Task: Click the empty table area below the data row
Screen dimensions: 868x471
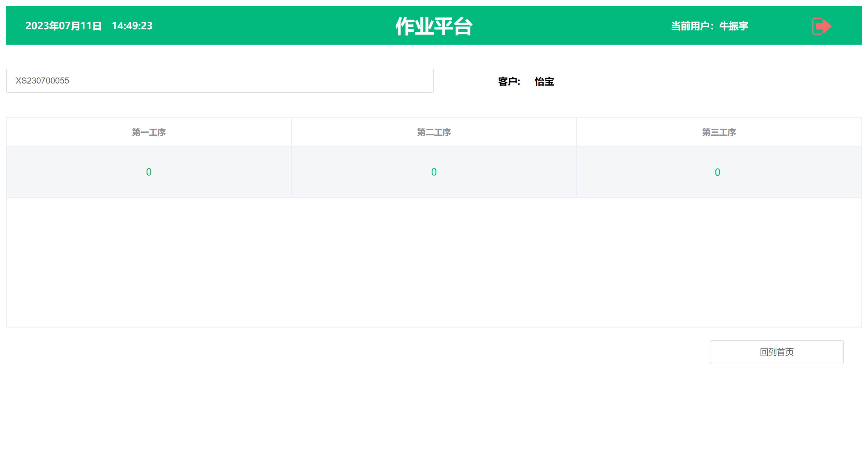Action: (434, 262)
